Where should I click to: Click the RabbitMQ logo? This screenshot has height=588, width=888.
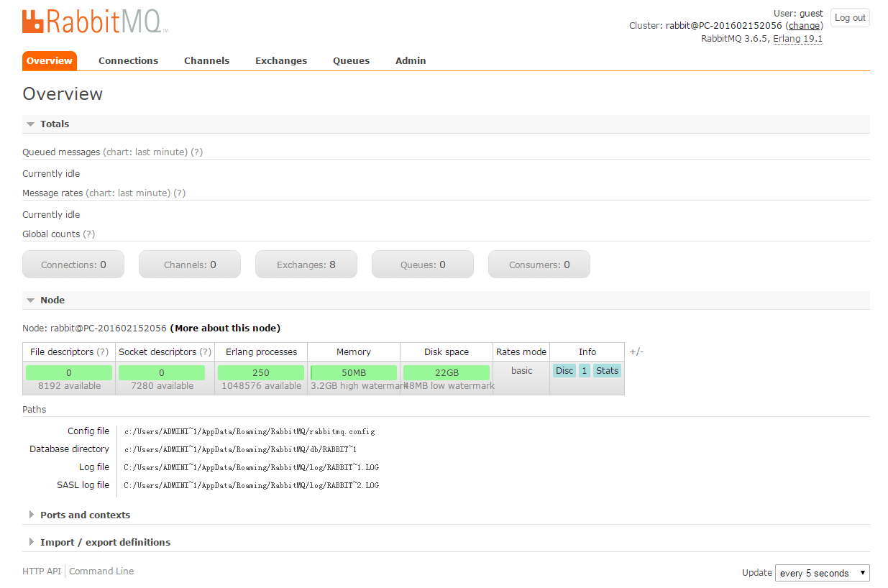click(x=93, y=21)
